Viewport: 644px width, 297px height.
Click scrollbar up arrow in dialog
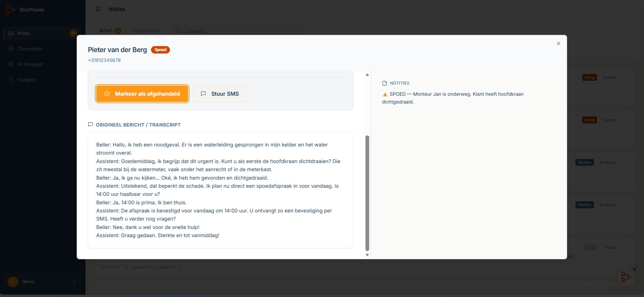pyautogui.click(x=367, y=75)
